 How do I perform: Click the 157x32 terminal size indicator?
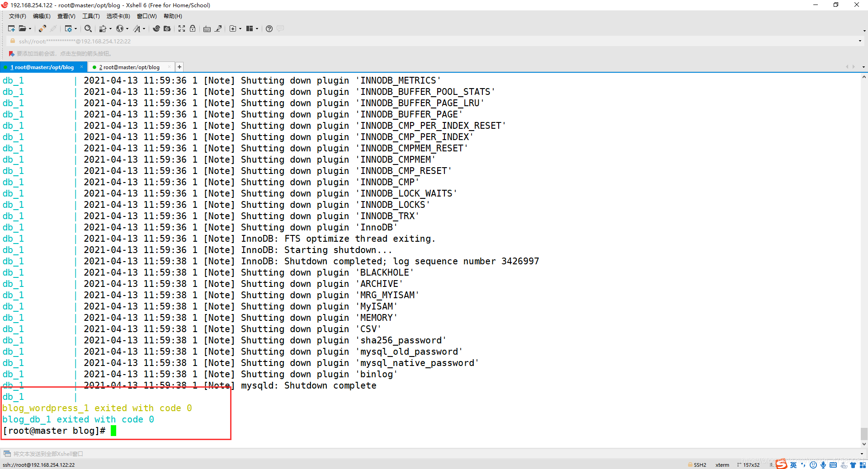[749, 465]
